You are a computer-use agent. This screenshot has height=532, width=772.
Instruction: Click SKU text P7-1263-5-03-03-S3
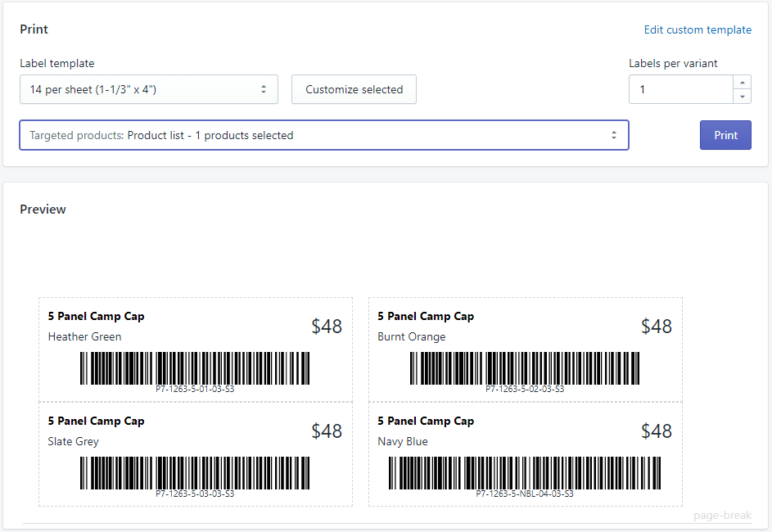tap(195, 494)
